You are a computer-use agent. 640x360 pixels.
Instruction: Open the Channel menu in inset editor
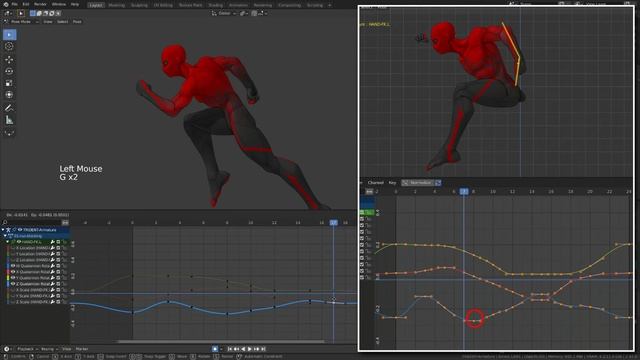[x=376, y=183]
